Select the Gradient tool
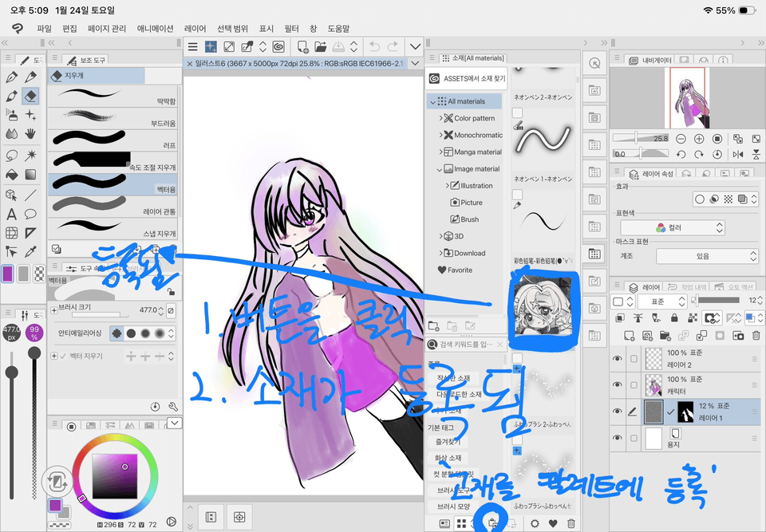Image resolution: width=766 pixels, height=532 pixels. [31, 175]
